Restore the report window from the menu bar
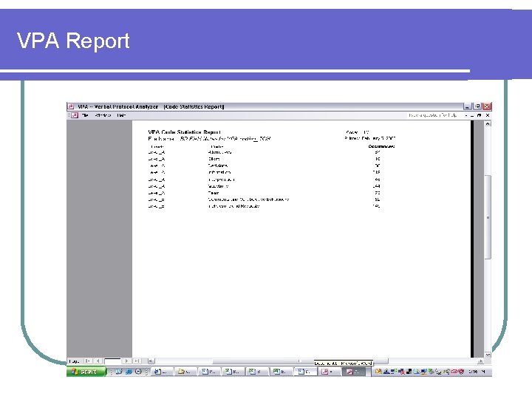 click(479, 115)
